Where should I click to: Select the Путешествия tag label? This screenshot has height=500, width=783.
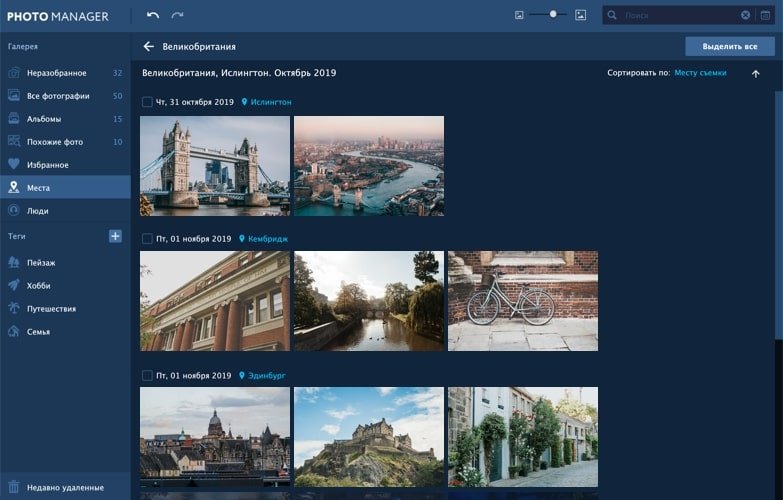[x=51, y=309]
